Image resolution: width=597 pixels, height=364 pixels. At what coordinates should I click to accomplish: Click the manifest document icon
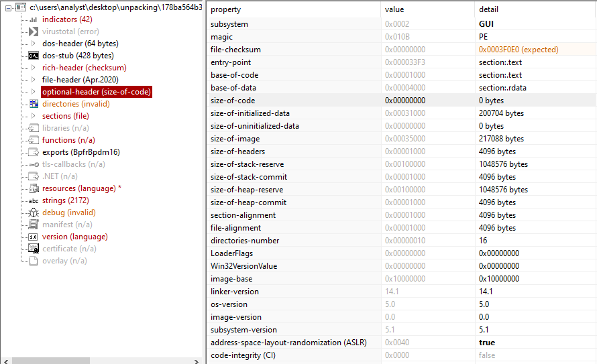tap(34, 225)
